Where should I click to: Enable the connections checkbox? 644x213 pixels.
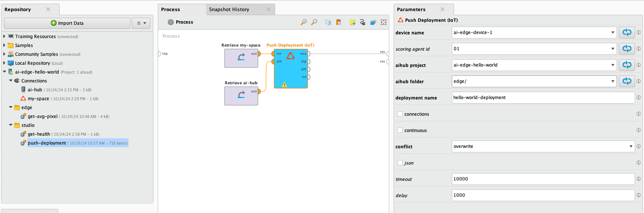[400, 114]
